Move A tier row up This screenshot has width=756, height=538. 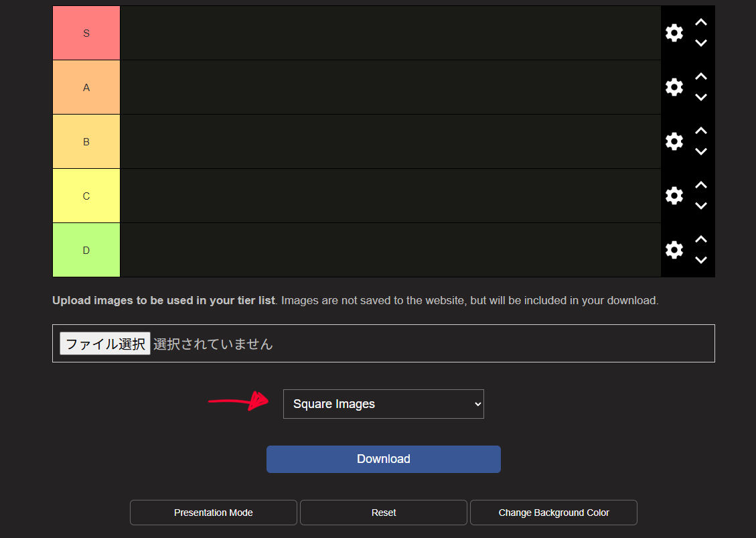click(700, 77)
